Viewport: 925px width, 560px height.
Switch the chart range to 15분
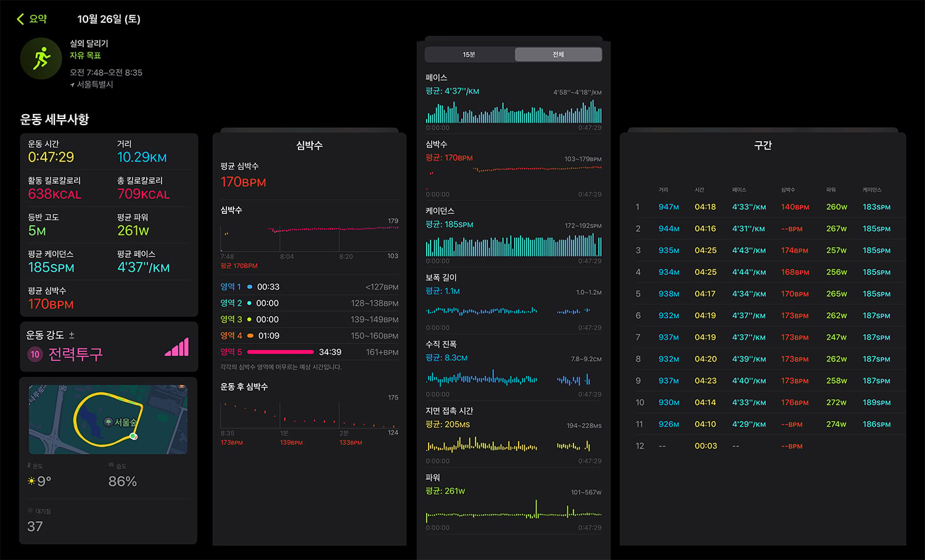click(x=469, y=54)
